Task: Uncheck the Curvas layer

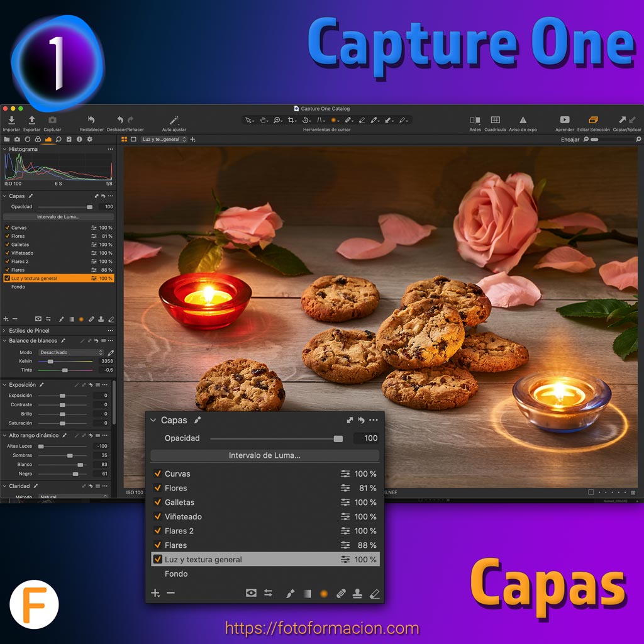Action: point(156,474)
